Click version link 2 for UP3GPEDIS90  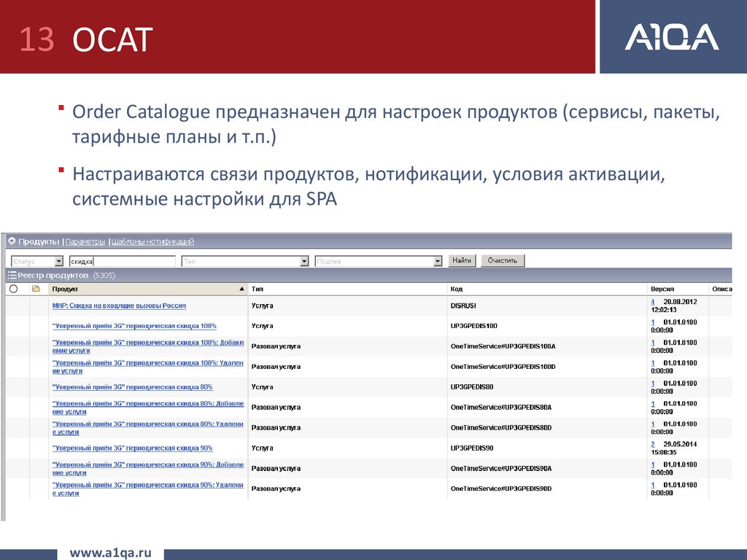(653, 444)
